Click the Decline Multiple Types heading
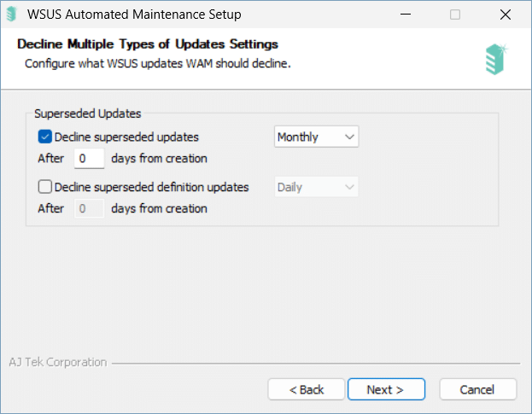Screen dimensions: 532x414 click(148, 44)
